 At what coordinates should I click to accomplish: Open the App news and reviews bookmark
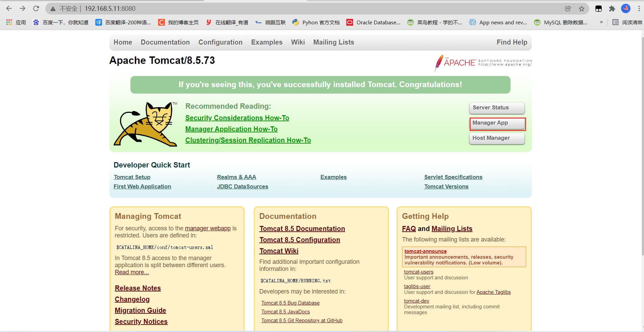pyautogui.click(x=498, y=22)
